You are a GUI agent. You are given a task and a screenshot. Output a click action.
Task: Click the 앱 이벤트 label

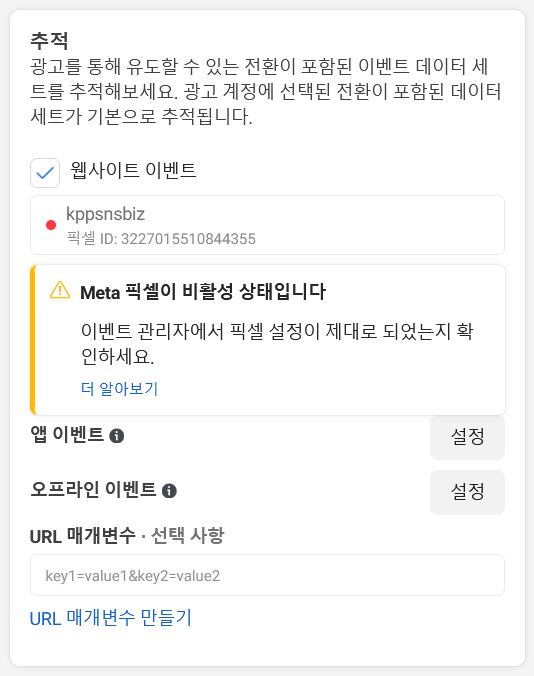coord(67,435)
